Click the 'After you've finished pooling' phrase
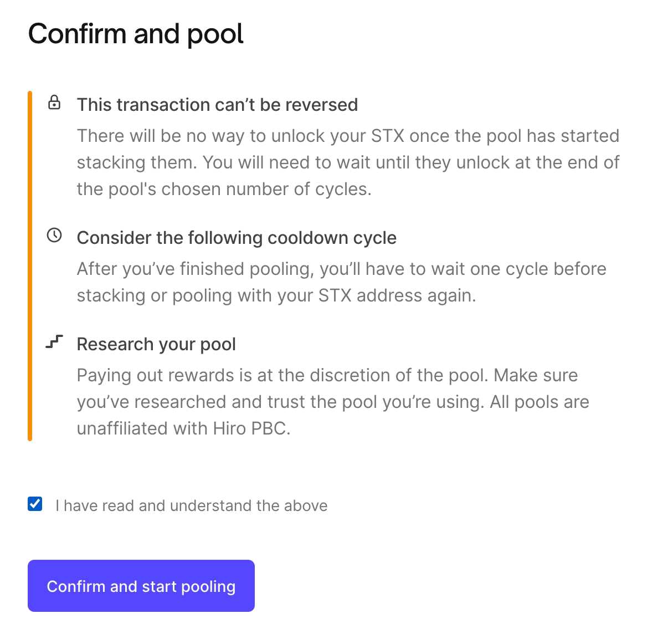The height and width of the screenshot is (644, 668). coord(195,269)
